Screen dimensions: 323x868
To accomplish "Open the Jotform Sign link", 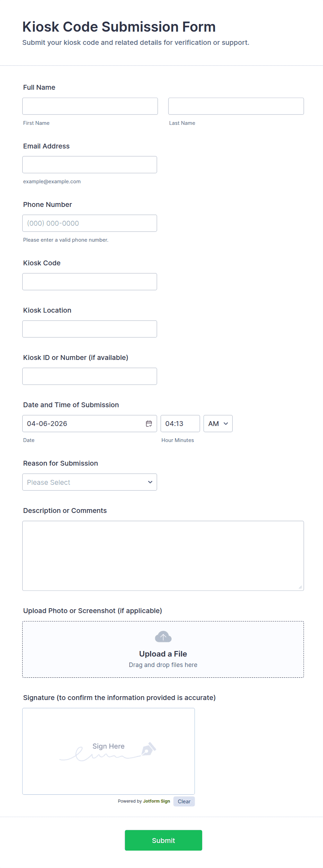I will point(156,801).
